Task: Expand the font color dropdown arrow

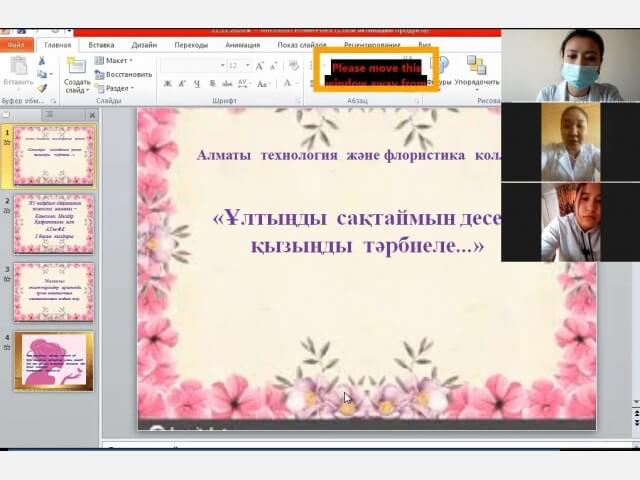Action: point(297,84)
